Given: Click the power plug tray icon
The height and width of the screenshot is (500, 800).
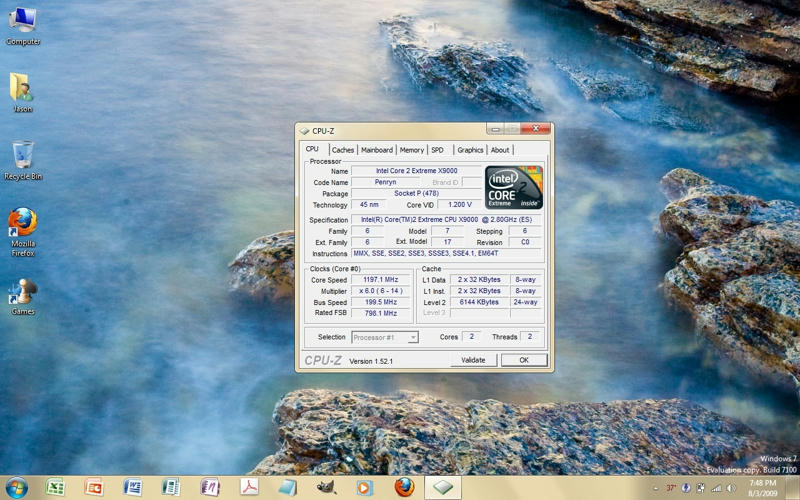Looking at the screenshot, I should pos(702,488).
